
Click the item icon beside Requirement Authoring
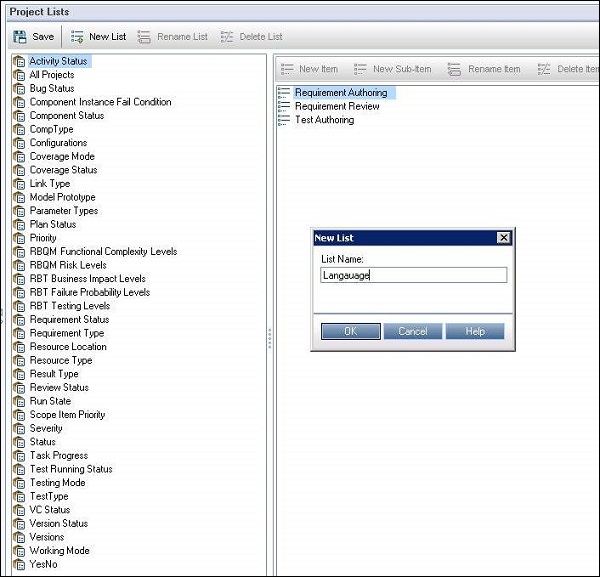284,93
